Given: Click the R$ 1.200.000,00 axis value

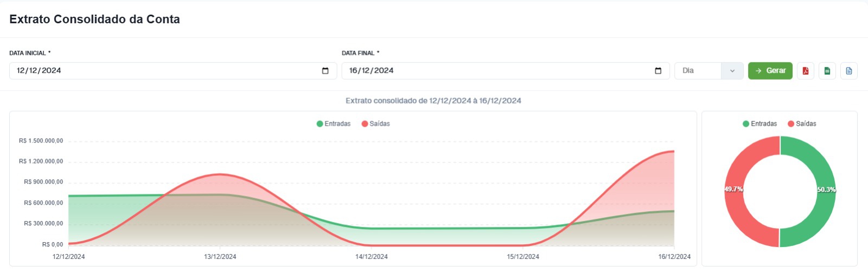Looking at the screenshot, I should [x=41, y=161].
